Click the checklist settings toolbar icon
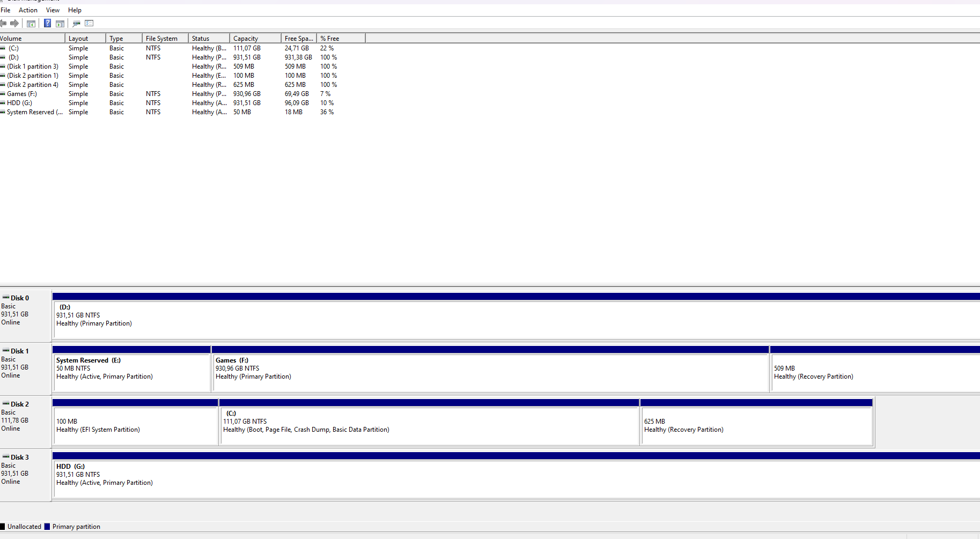 [x=89, y=23]
